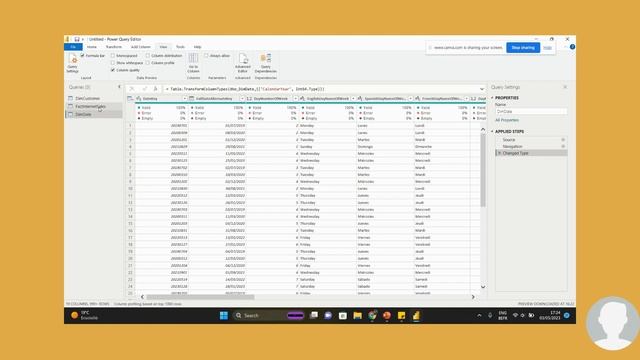Enable the Always allow checkbox
This screenshot has width=640, height=360.
[207, 56]
